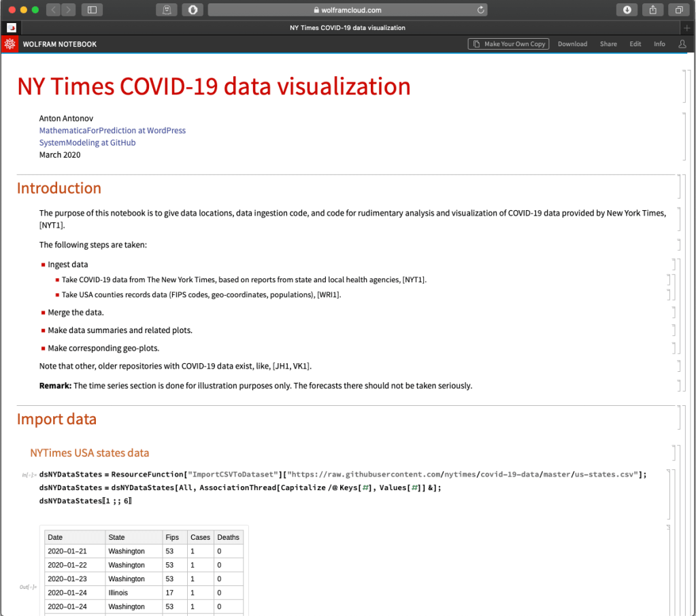Select the Ingest data item cell bracket
The height and width of the screenshot is (616, 696).
674,264
